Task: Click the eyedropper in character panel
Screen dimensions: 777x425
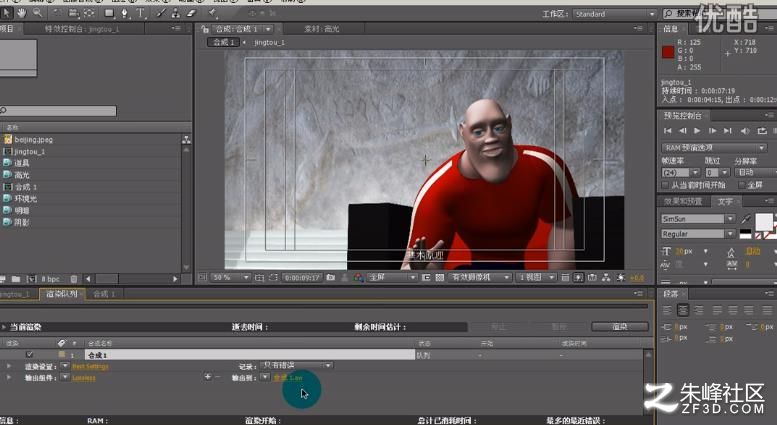Action: (745, 218)
